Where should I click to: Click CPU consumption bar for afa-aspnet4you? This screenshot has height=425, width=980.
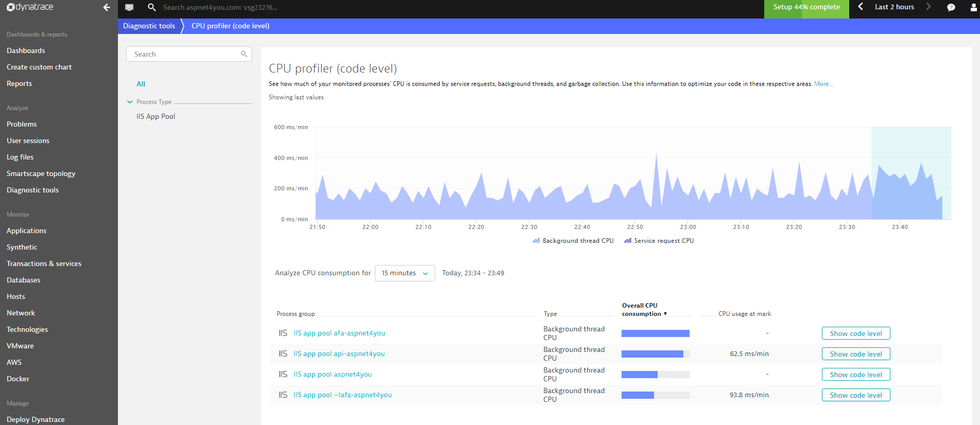[656, 333]
